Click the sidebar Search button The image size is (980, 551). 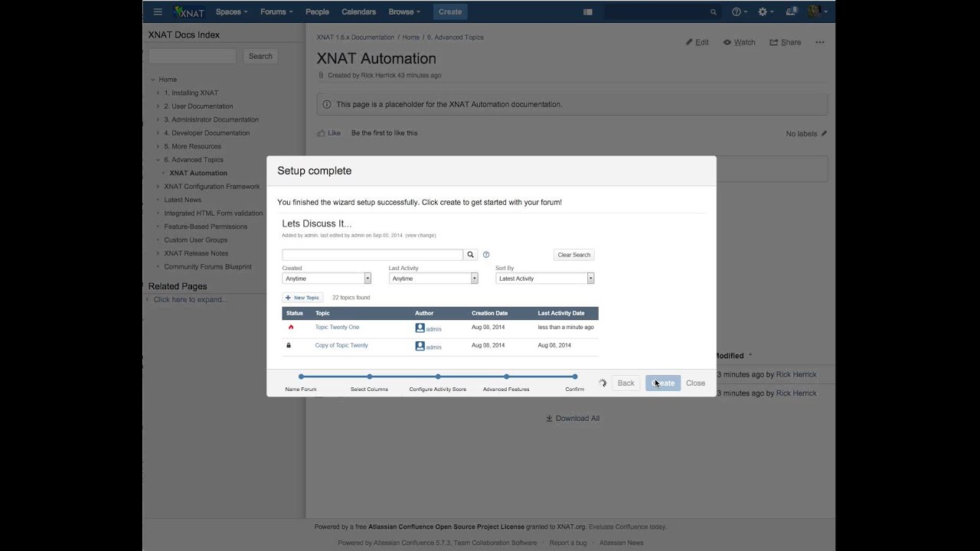tap(260, 56)
